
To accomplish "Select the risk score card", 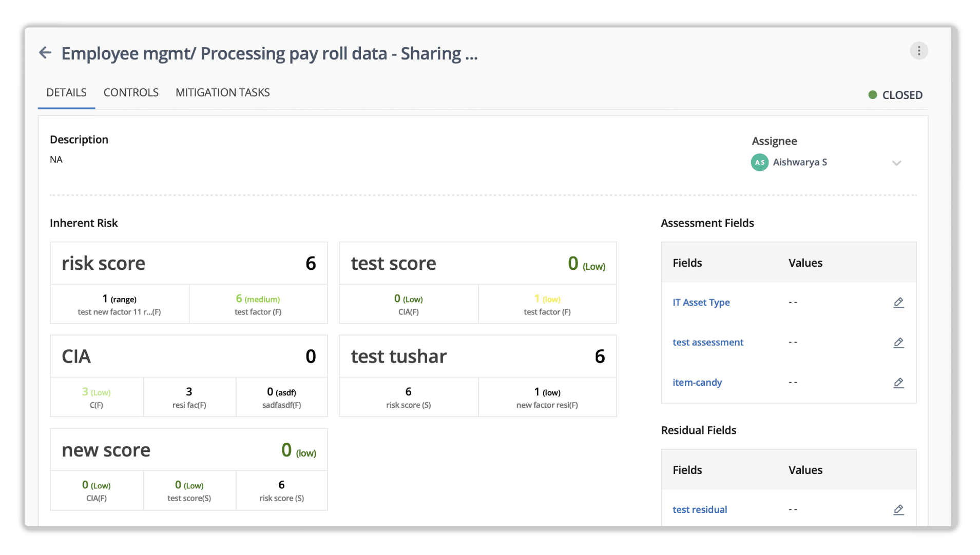I will pyautogui.click(x=188, y=283).
